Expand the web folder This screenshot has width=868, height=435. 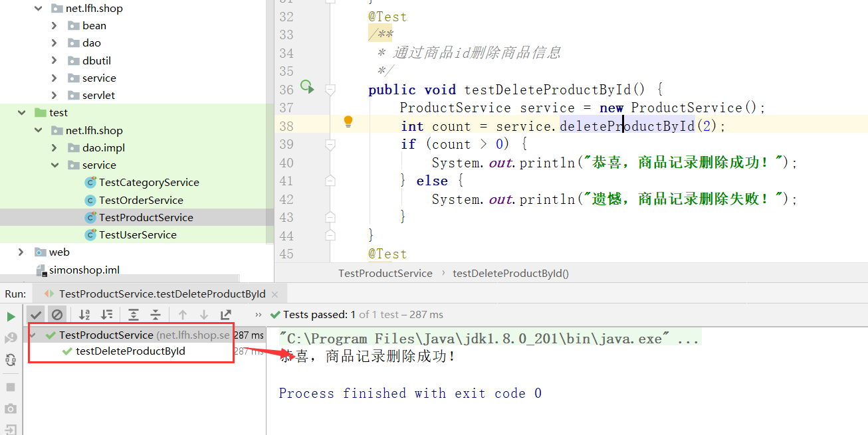[x=22, y=252]
